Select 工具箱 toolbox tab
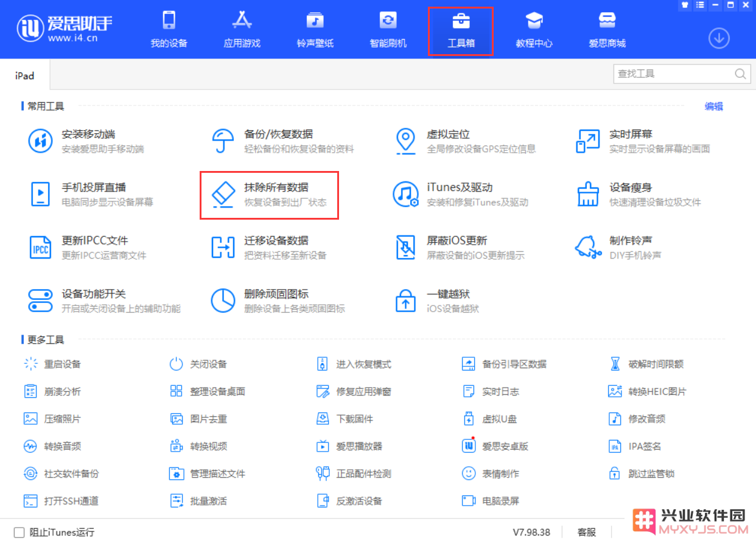The width and height of the screenshot is (756, 544). [x=461, y=30]
